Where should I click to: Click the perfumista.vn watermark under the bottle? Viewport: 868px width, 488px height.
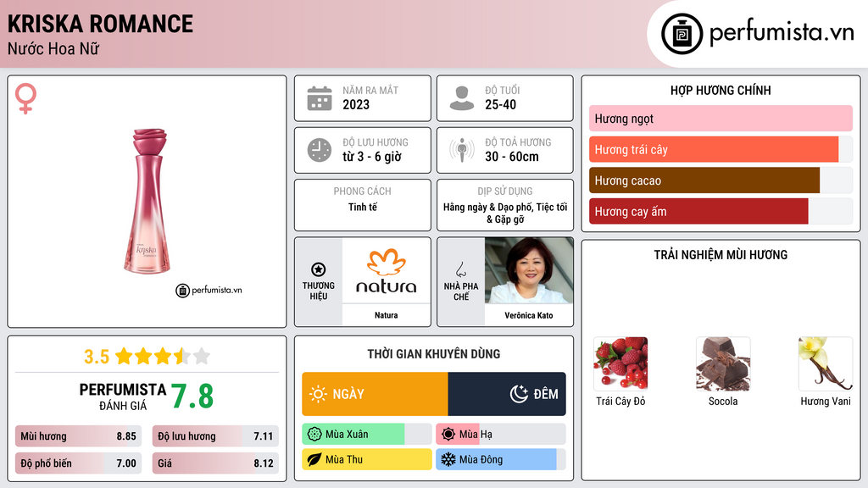pos(209,290)
